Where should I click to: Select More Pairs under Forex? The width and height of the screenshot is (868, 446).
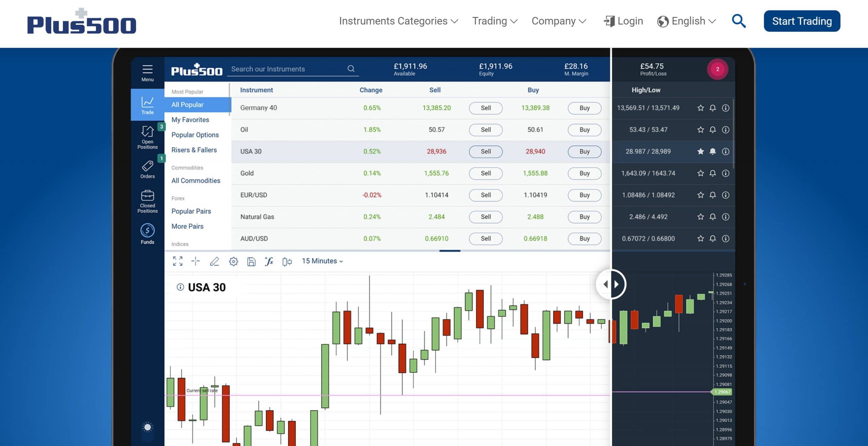pos(188,226)
